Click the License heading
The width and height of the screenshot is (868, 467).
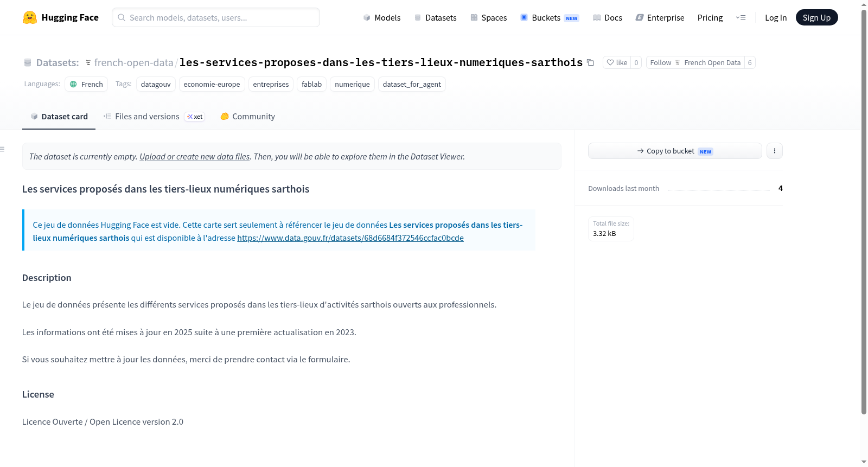click(38, 394)
